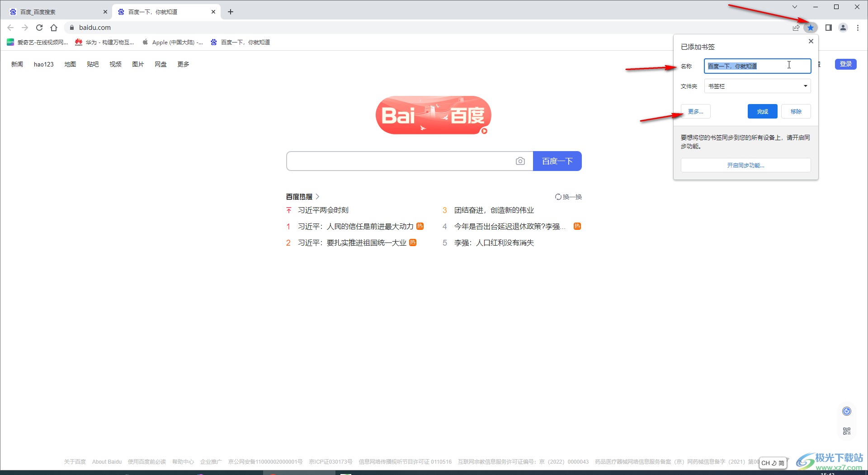Image resolution: width=868 pixels, height=475 pixels.
Task: Open the 京ICP证030173号 footer link
Action: coord(330,462)
